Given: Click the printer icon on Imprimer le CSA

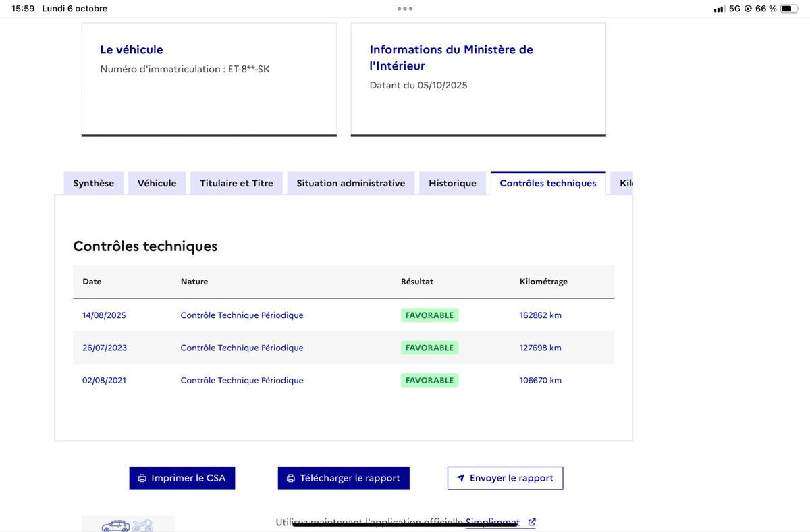Looking at the screenshot, I should [142, 478].
